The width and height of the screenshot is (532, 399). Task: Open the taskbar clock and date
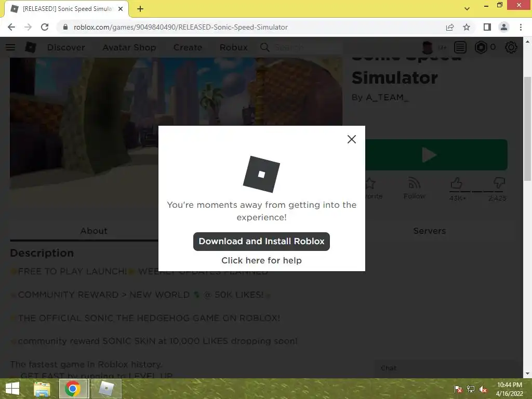(509, 389)
